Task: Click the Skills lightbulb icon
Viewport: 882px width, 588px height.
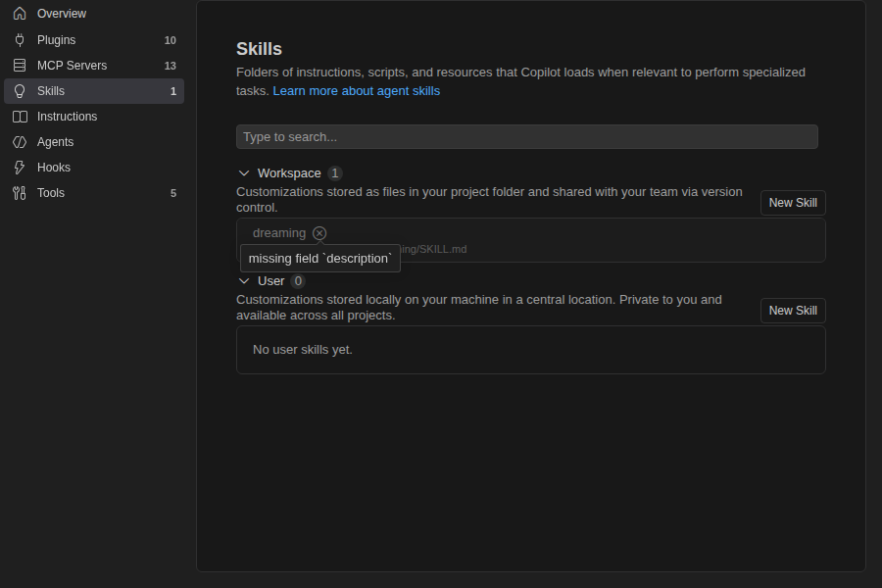Action: [x=20, y=91]
